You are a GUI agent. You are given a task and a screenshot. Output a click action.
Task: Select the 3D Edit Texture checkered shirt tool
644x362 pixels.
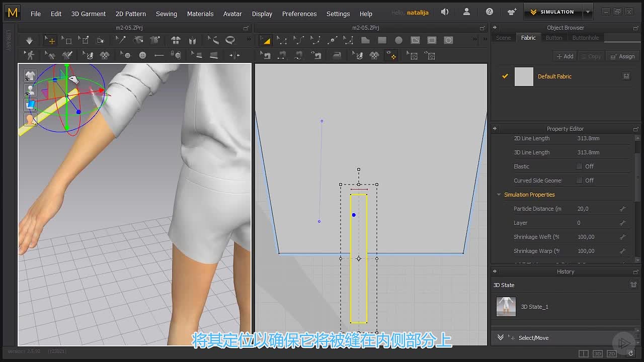coord(105,55)
